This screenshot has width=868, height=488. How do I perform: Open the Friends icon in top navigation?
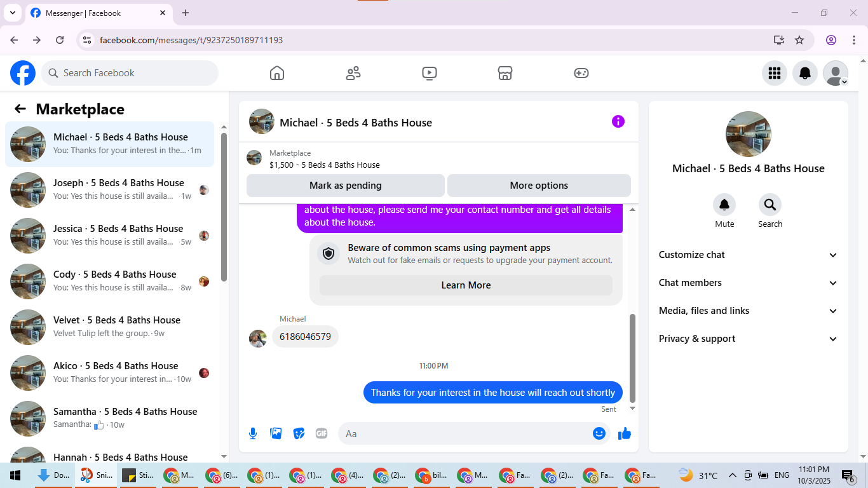point(353,73)
